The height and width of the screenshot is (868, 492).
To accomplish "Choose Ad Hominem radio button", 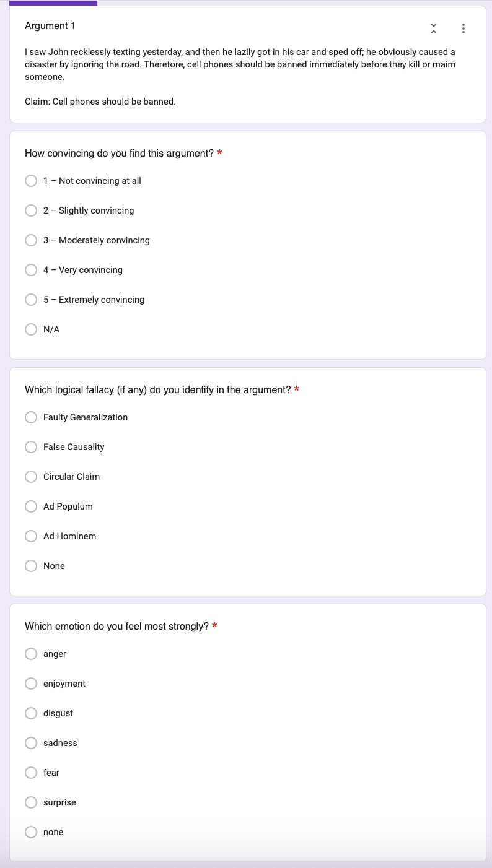I will [x=31, y=536].
